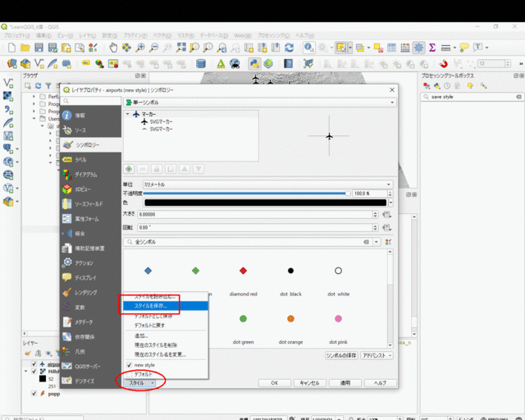525x420 pixels.
Task: Open the シンボロジー sidebar tab
Action: pos(91,145)
